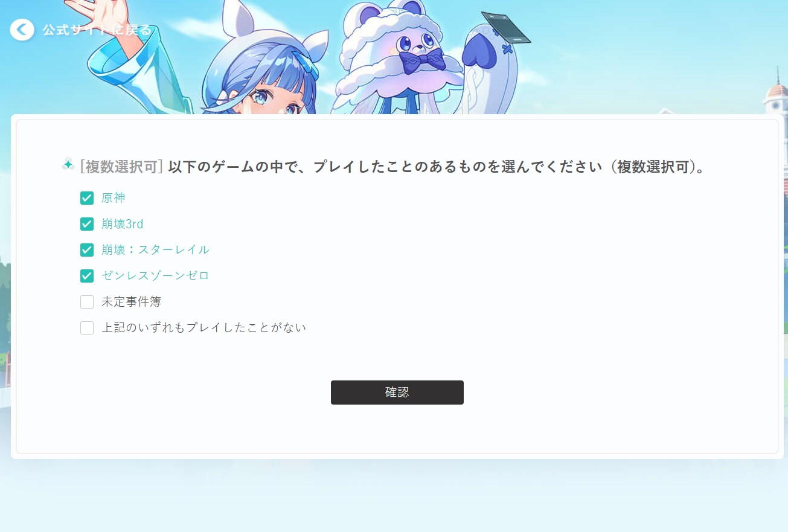The image size is (788, 532).
Task: Select the 原神 option label
Action: pos(114,198)
